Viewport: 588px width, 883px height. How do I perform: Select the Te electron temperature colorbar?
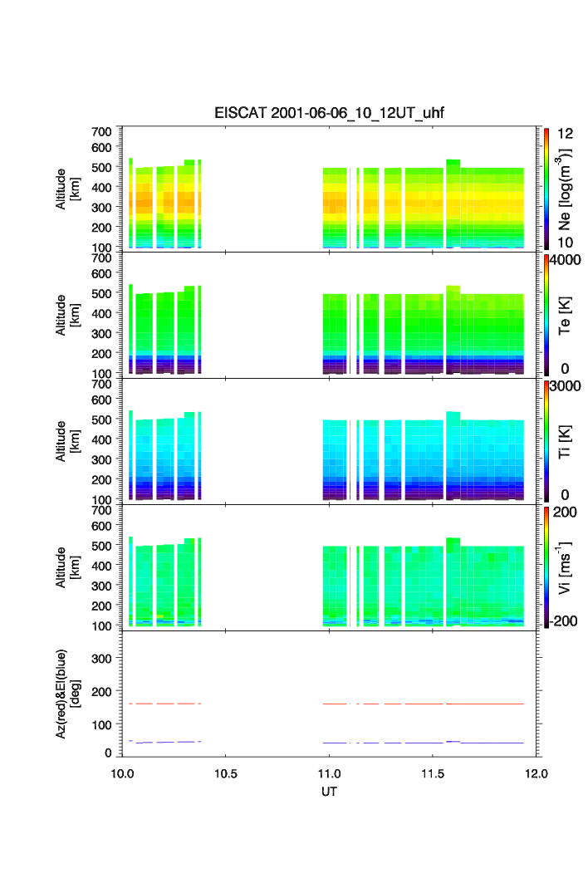[546, 315]
